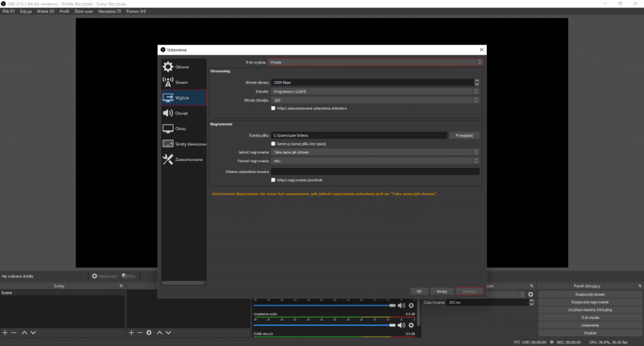The image size is (644, 346).
Task: Open the Enkoder dropdown list
Action: pos(375,91)
